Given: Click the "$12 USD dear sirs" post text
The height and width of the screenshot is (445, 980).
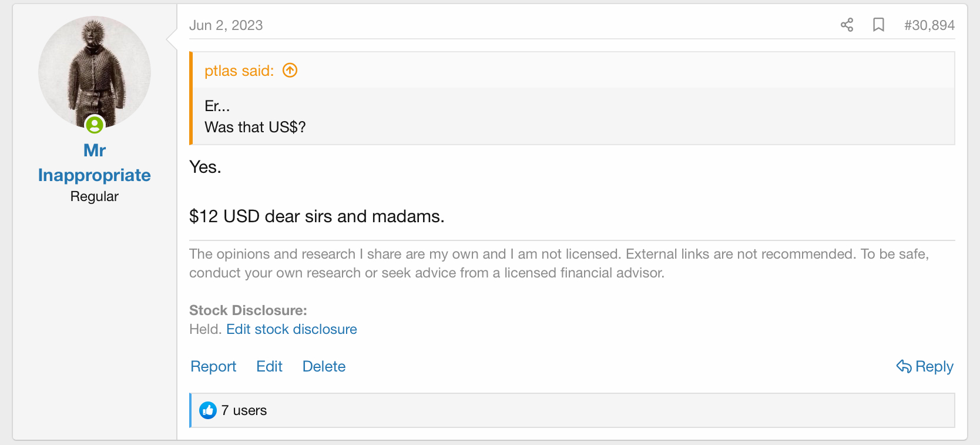Looking at the screenshot, I should pos(317,216).
